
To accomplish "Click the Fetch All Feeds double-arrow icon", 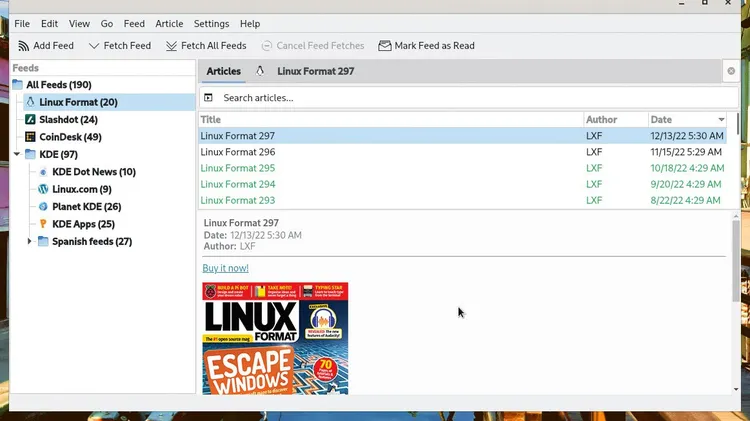I will (x=171, y=46).
